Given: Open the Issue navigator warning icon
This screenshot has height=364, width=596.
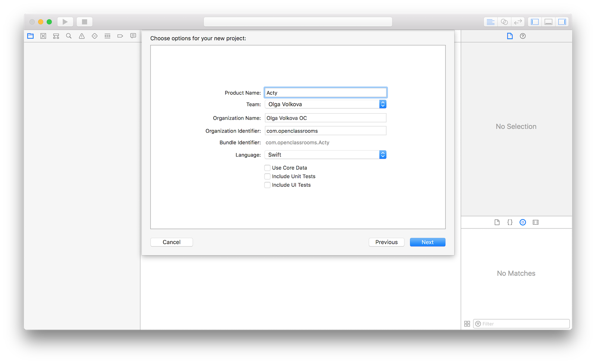Looking at the screenshot, I should point(82,36).
